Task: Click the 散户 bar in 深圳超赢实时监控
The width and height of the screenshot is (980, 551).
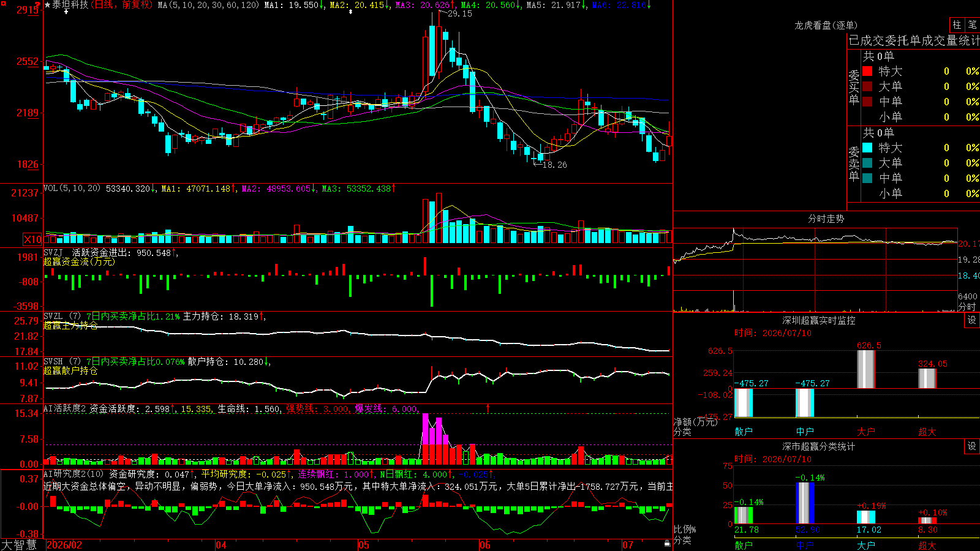Action: coord(744,403)
